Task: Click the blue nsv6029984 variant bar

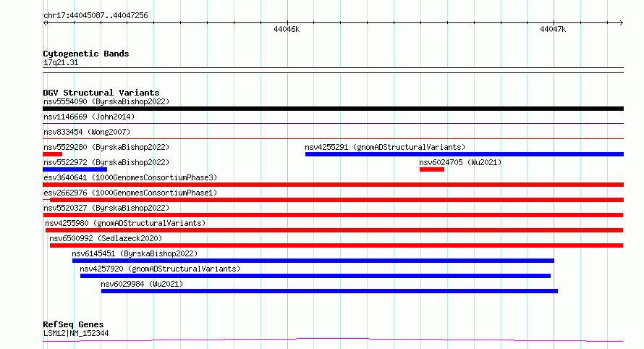Action: (329, 291)
